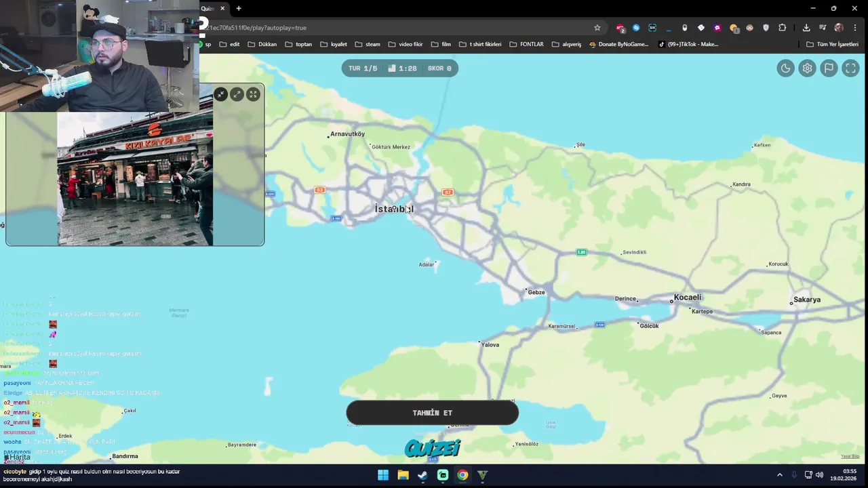Open the edit bookmark folder
The height and width of the screenshot is (488, 868).
coord(229,44)
